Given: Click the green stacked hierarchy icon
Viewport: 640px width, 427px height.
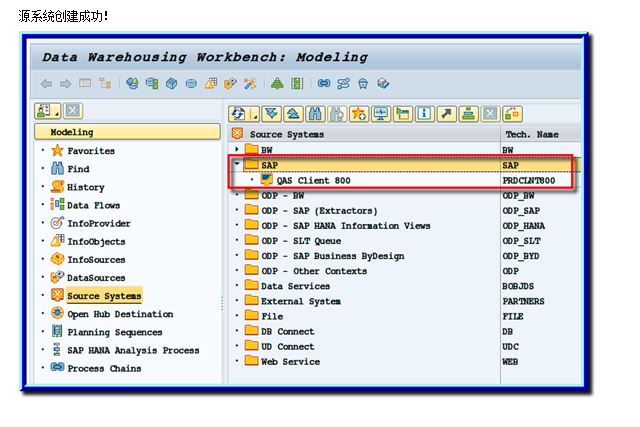Looking at the screenshot, I should pos(469,114).
